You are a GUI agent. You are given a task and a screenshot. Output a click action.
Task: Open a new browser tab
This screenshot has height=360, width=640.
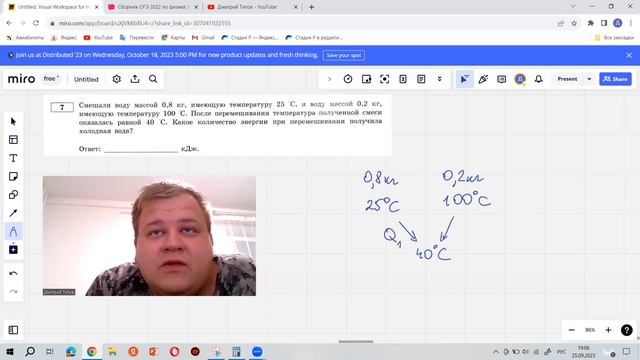(x=311, y=7)
